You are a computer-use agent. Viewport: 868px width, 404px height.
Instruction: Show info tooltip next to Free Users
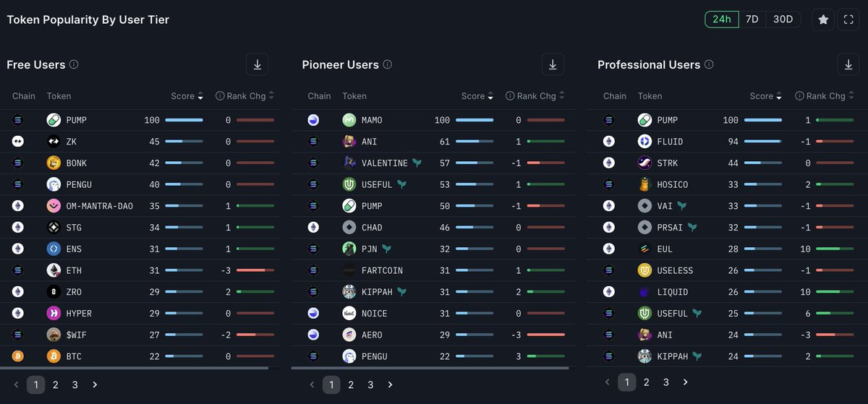(74, 64)
